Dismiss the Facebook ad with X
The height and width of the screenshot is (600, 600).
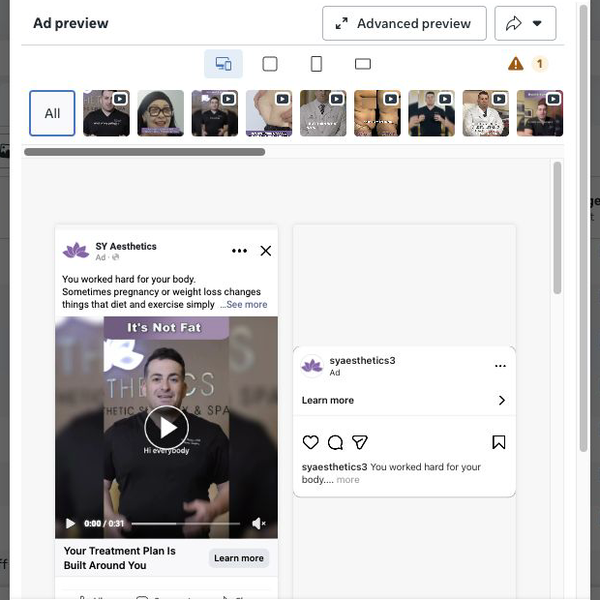click(x=266, y=251)
